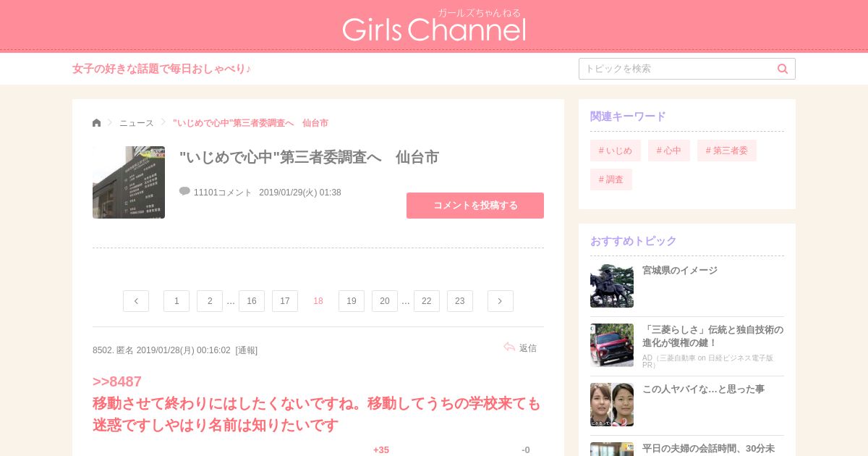Image resolution: width=868 pixels, height=456 pixels.
Task: Click [通報] report link on comment 8502
Action: pos(247,350)
